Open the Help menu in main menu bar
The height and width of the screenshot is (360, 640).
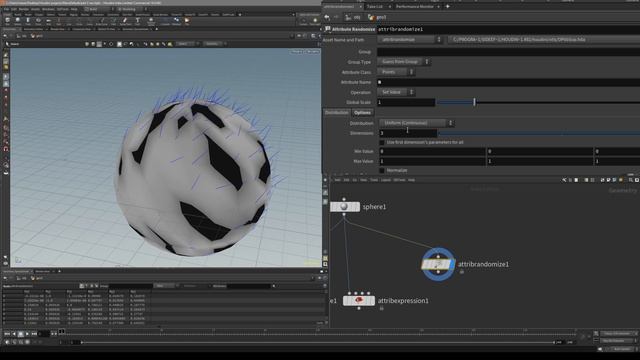74,9
